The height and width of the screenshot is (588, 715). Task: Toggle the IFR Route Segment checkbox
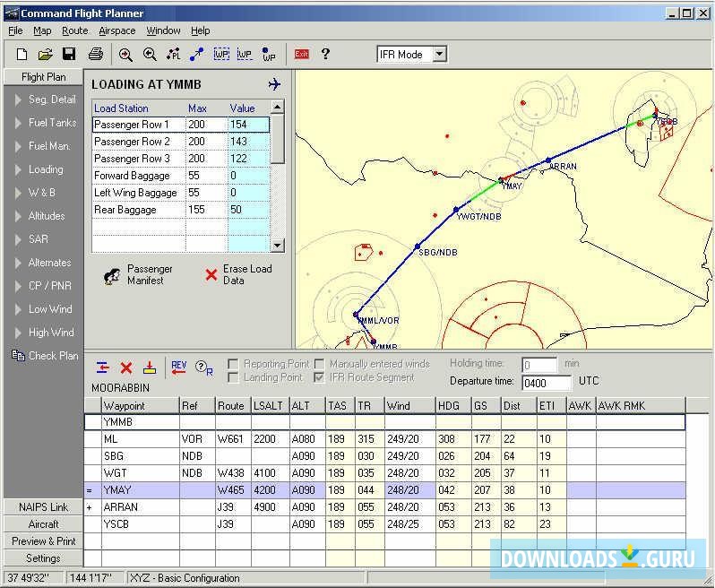tap(320, 377)
